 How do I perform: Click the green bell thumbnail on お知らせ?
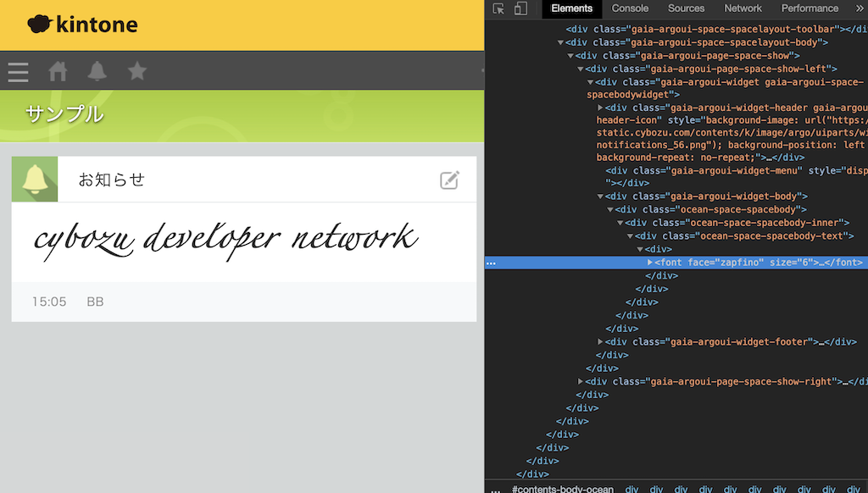[34, 179]
